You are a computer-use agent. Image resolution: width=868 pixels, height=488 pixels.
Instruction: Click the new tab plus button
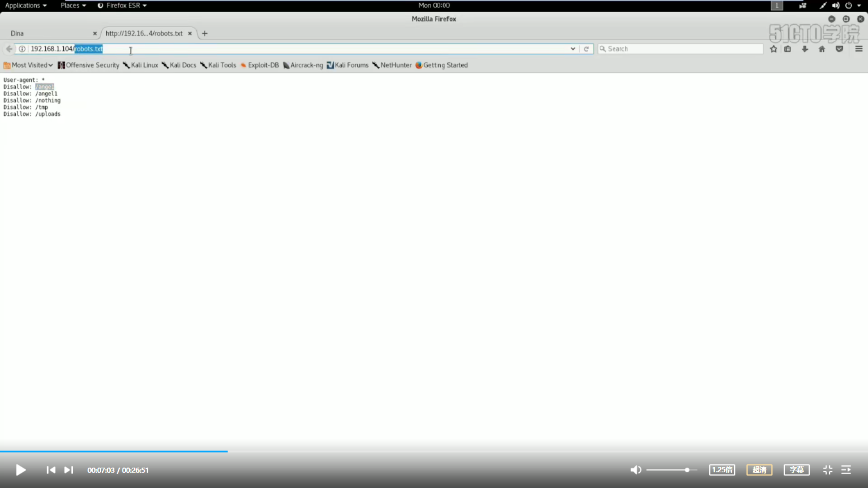click(x=204, y=33)
